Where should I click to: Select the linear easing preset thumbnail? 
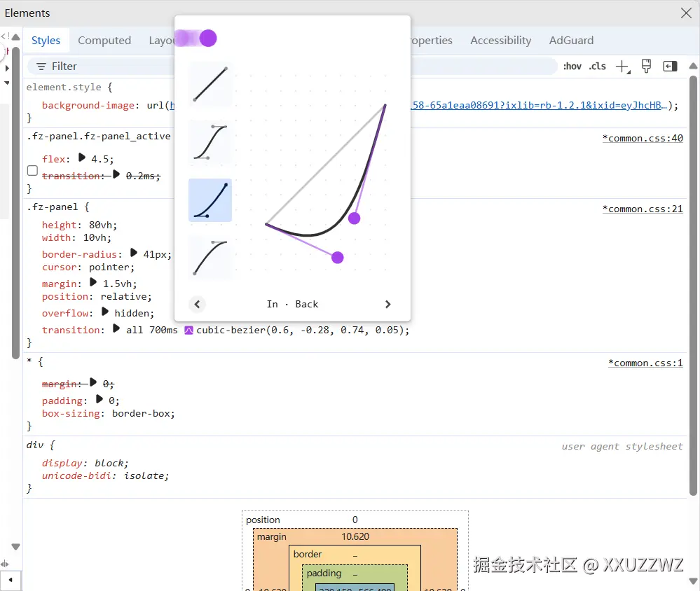[x=210, y=84]
